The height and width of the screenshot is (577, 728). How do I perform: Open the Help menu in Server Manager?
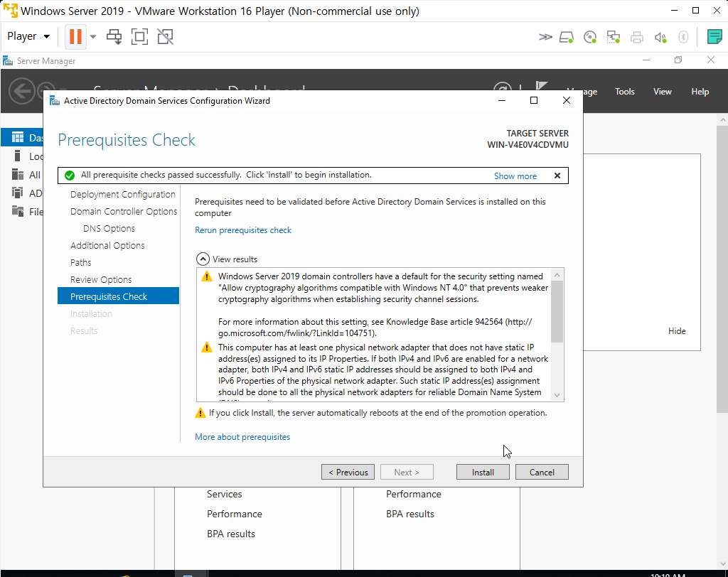click(x=700, y=92)
